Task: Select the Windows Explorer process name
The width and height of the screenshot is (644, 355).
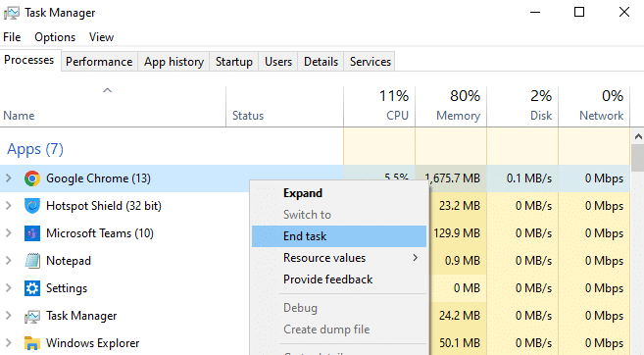Action: [93, 343]
